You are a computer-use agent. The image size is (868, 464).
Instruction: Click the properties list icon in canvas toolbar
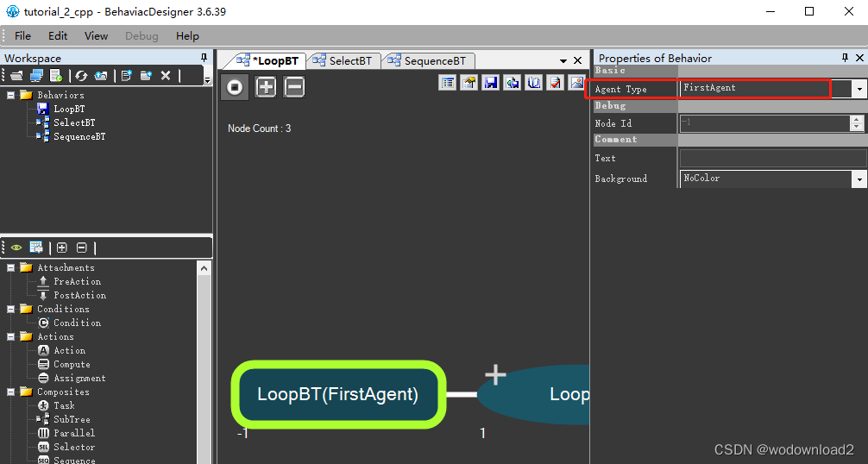coord(447,83)
